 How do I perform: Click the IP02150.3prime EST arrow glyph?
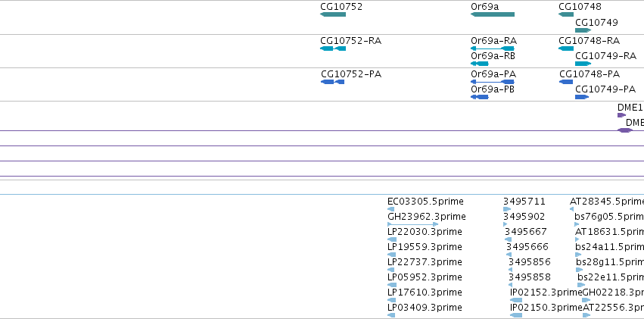tap(516, 316)
